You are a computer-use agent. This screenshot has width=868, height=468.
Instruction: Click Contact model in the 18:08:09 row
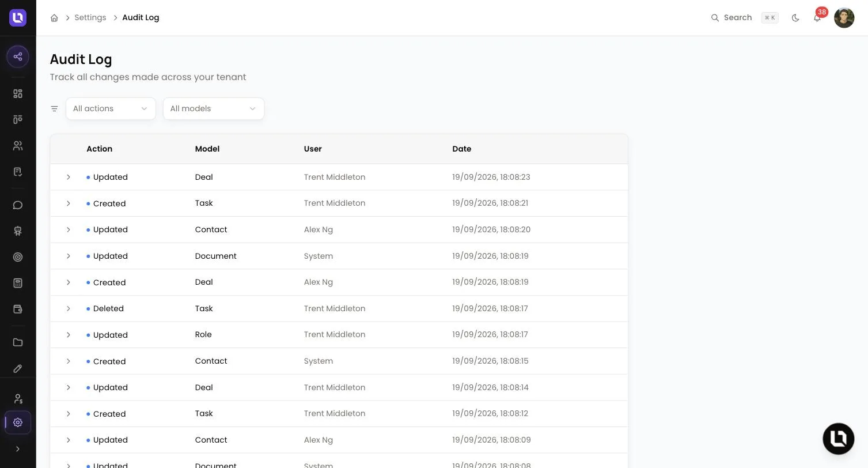[211, 440]
